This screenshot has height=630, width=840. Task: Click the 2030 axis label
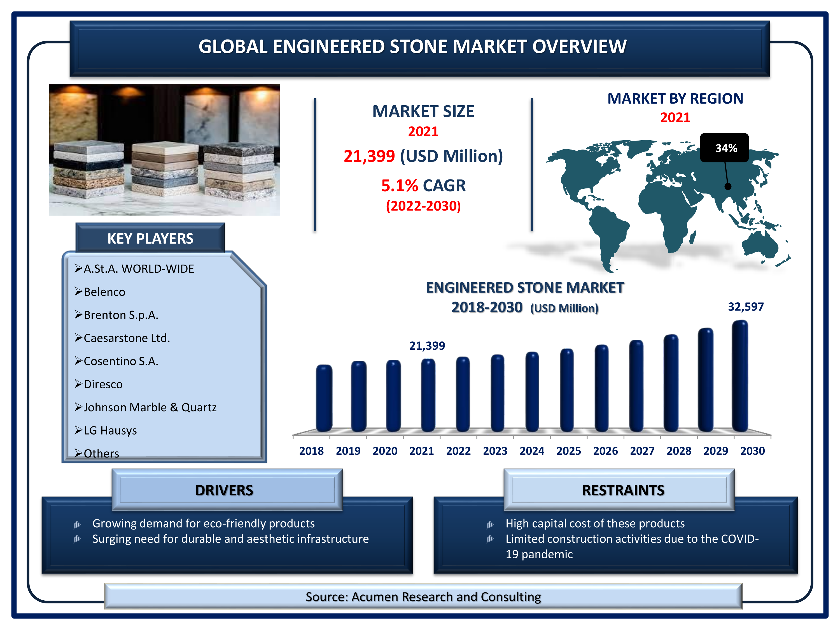(752, 451)
